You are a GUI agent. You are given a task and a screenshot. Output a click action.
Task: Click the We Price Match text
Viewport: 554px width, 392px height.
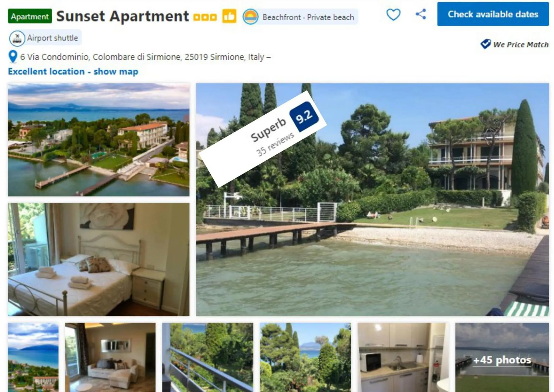[x=521, y=44]
